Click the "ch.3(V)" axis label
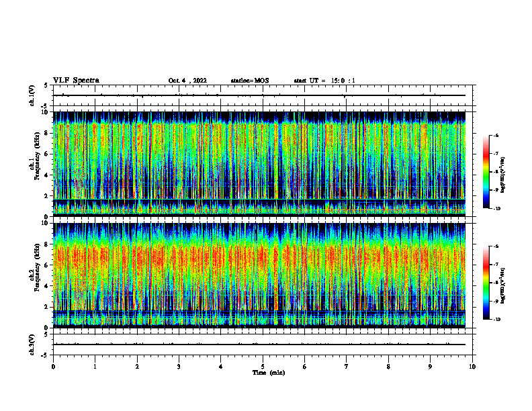The height and width of the screenshot is (411, 532). click(32, 345)
